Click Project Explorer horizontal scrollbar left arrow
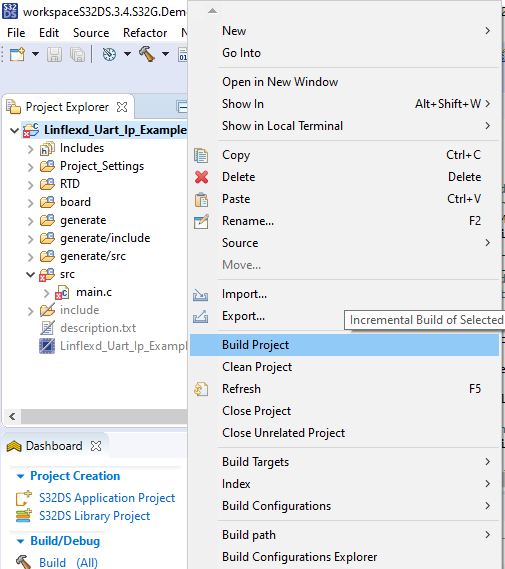Image resolution: width=505 pixels, height=569 pixels. tap(12, 416)
